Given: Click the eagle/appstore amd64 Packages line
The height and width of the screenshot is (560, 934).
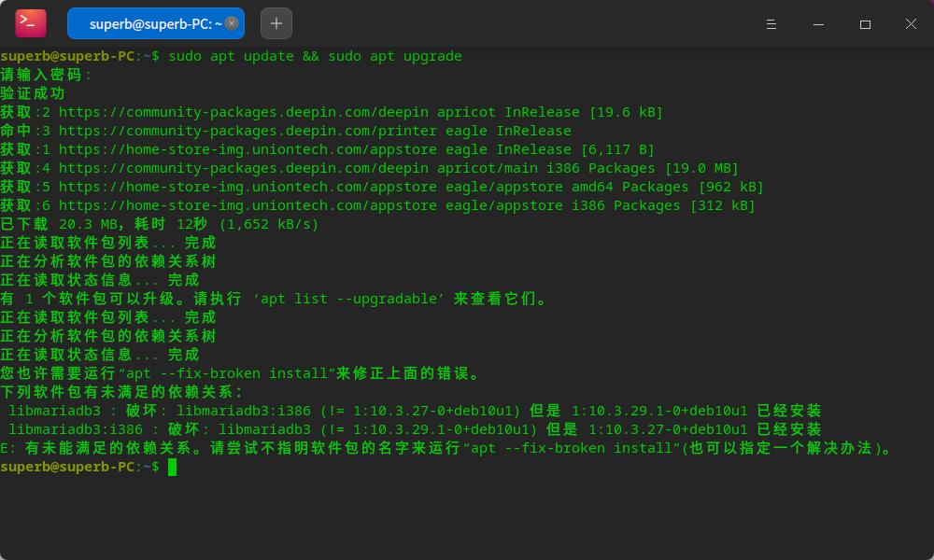Looking at the screenshot, I should click(x=382, y=187).
